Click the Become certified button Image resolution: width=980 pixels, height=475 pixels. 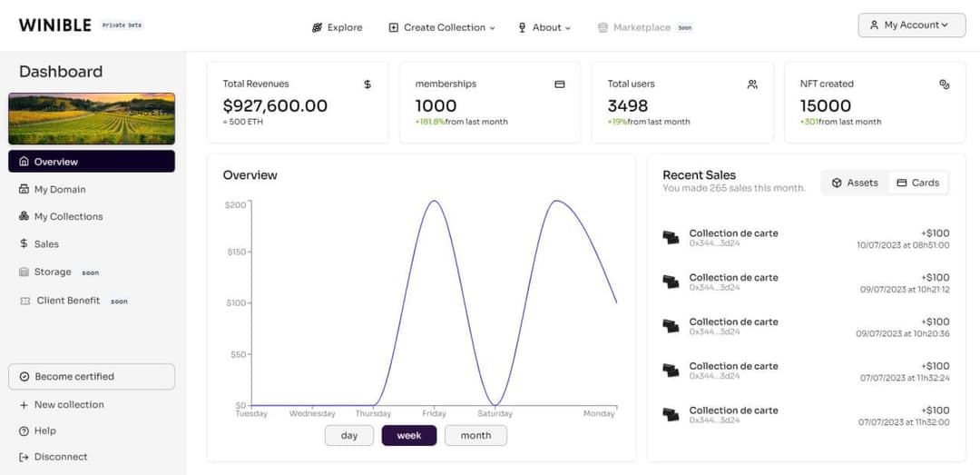(x=91, y=377)
